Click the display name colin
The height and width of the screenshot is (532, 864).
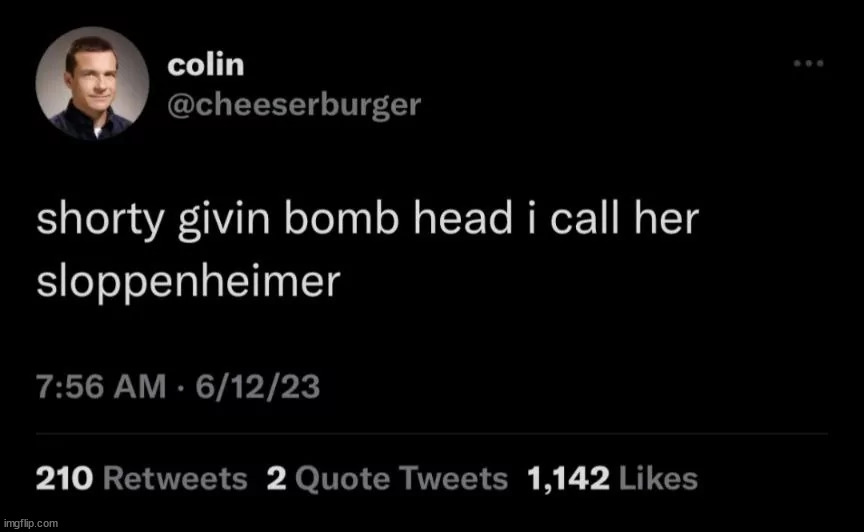click(206, 65)
